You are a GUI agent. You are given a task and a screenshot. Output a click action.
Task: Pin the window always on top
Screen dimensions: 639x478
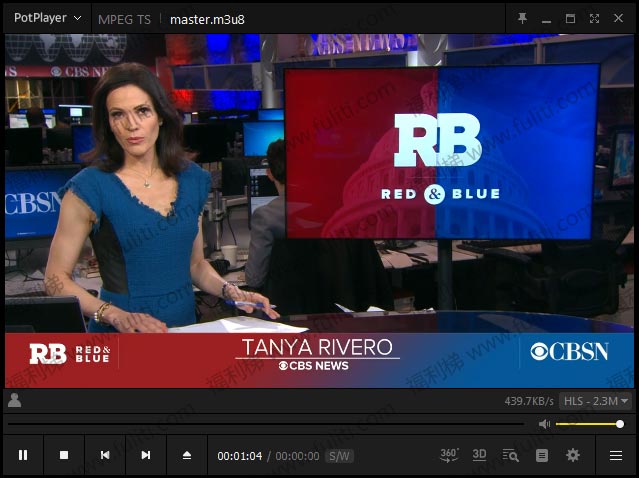[x=522, y=18]
